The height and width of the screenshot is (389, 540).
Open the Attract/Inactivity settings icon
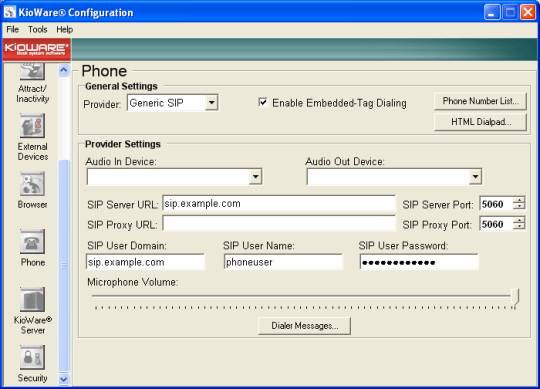tap(32, 72)
